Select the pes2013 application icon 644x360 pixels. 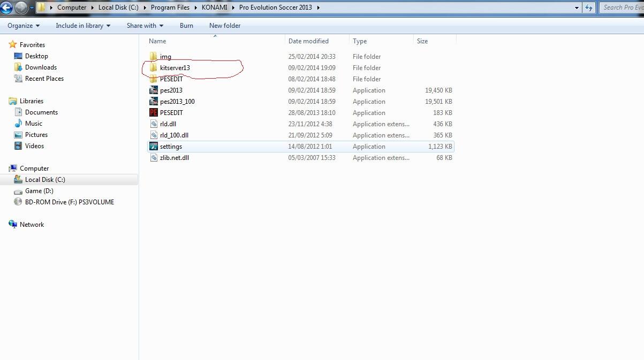pyautogui.click(x=154, y=90)
